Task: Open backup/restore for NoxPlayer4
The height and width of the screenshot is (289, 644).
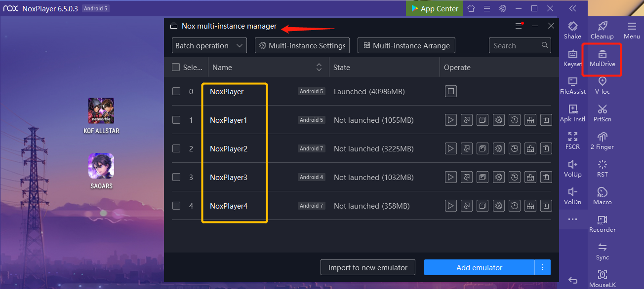Action: (x=515, y=206)
